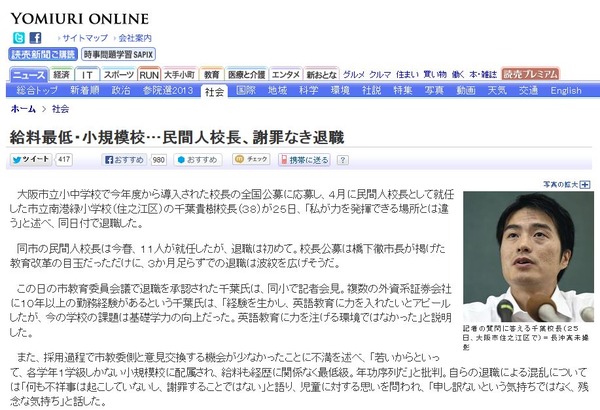Click the YOMIURI ONLINE logo

pos(80,18)
